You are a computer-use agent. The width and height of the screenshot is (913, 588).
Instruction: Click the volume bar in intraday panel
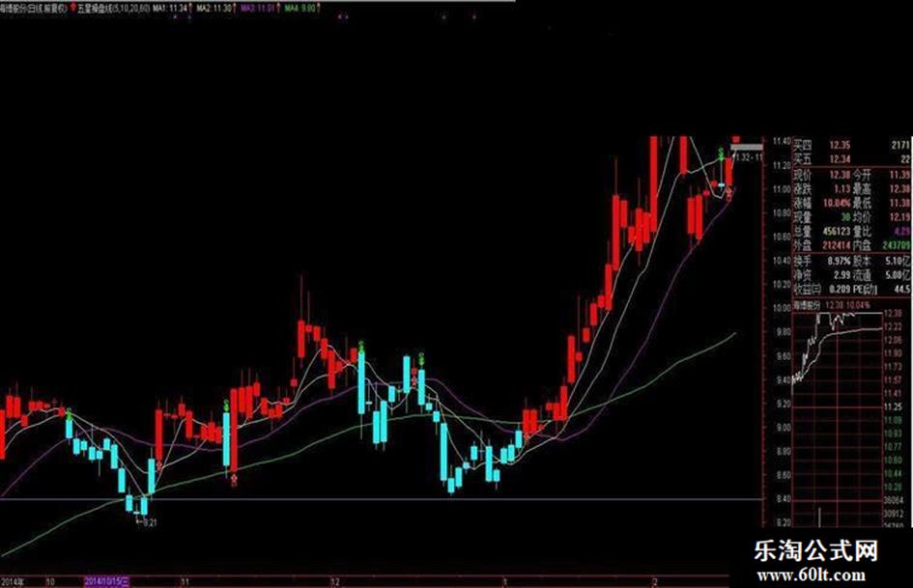pos(820,517)
